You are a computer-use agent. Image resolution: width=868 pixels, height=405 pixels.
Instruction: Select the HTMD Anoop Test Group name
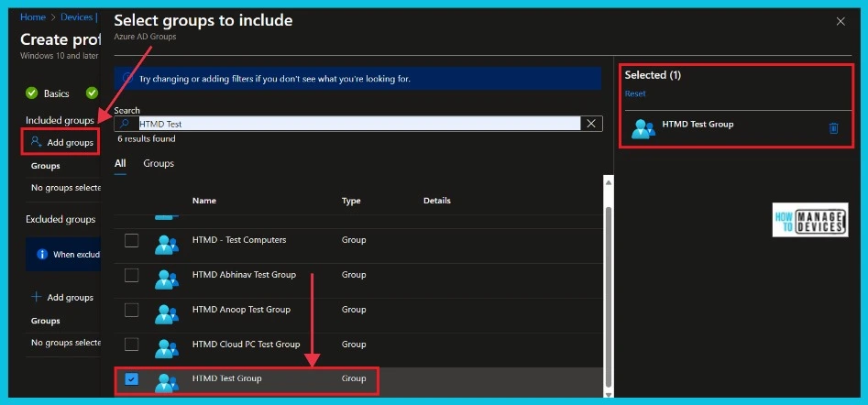(241, 310)
